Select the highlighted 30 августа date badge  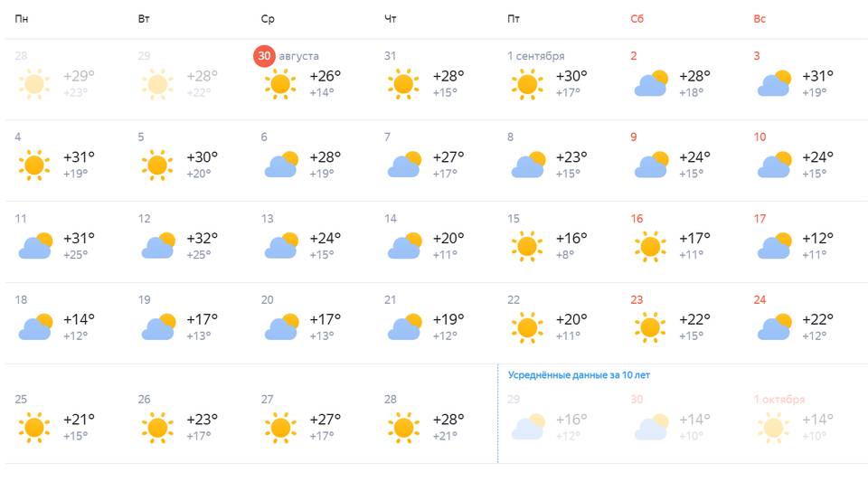tap(264, 56)
